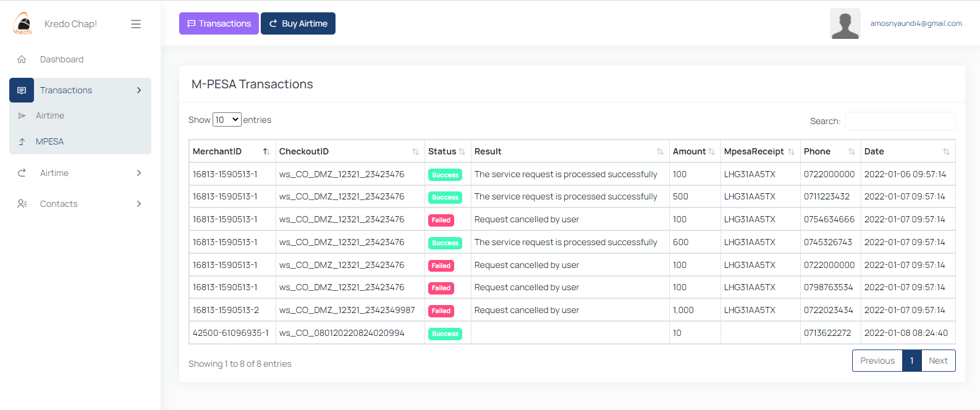This screenshot has height=410, width=980.
Task: Click CheckoutID ws_CO_080120220824020994
Action: (342, 333)
